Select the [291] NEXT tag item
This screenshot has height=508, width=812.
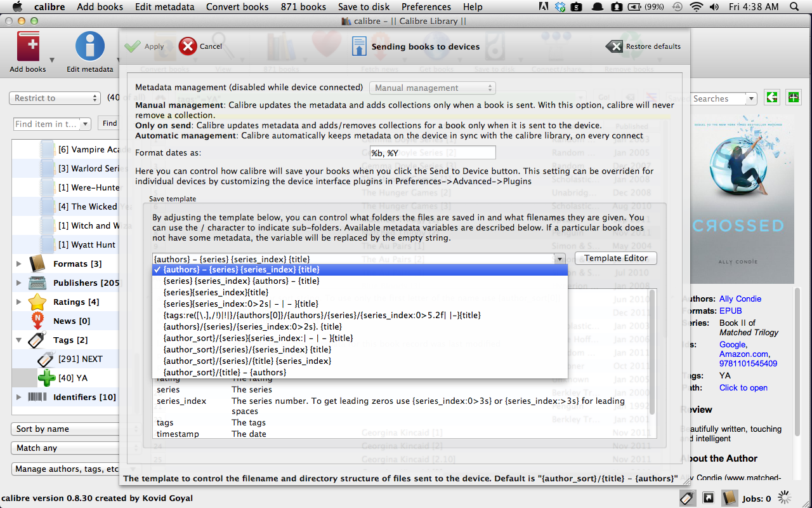[81, 359]
